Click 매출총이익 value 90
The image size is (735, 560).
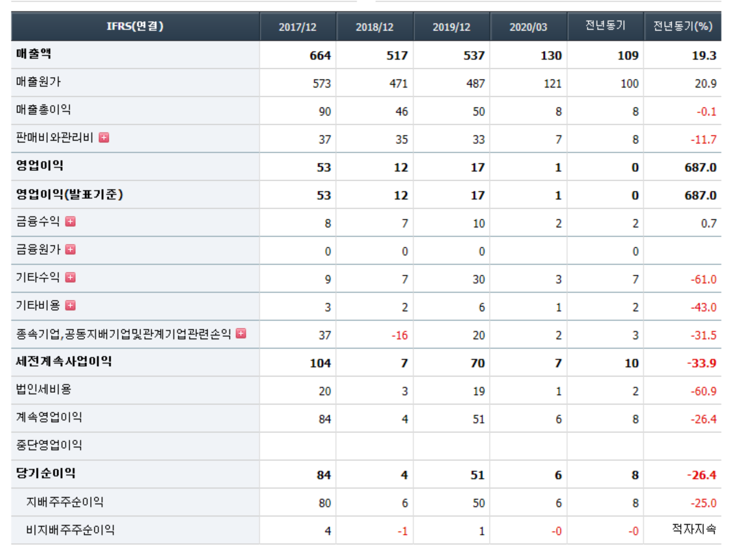pyautogui.click(x=325, y=112)
